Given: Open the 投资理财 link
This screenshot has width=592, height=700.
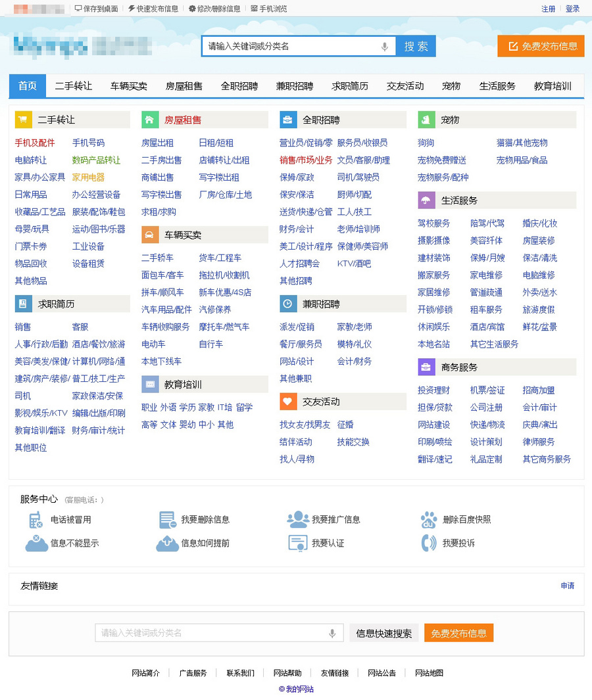Looking at the screenshot, I should (x=434, y=390).
